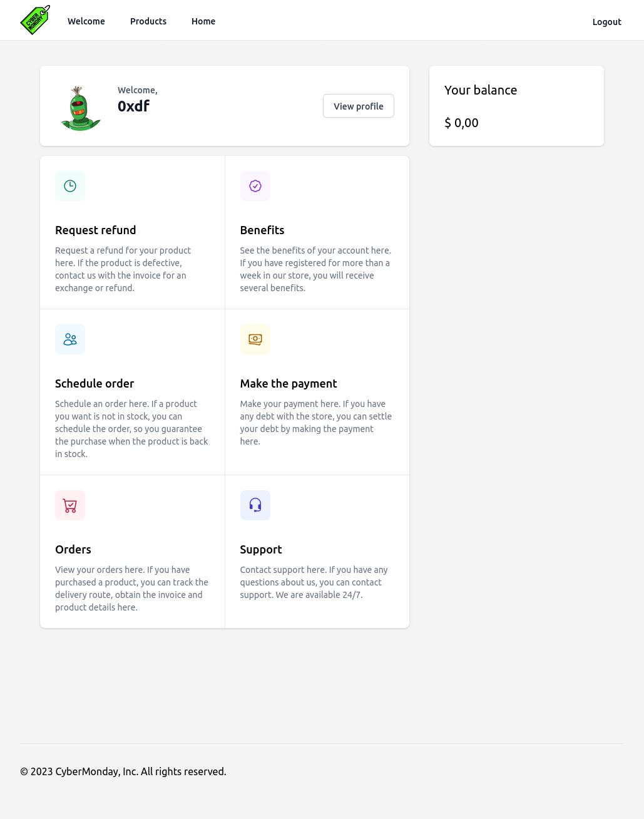The height and width of the screenshot is (819, 644).
Task: Navigate to Home in top bar
Action: [203, 21]
